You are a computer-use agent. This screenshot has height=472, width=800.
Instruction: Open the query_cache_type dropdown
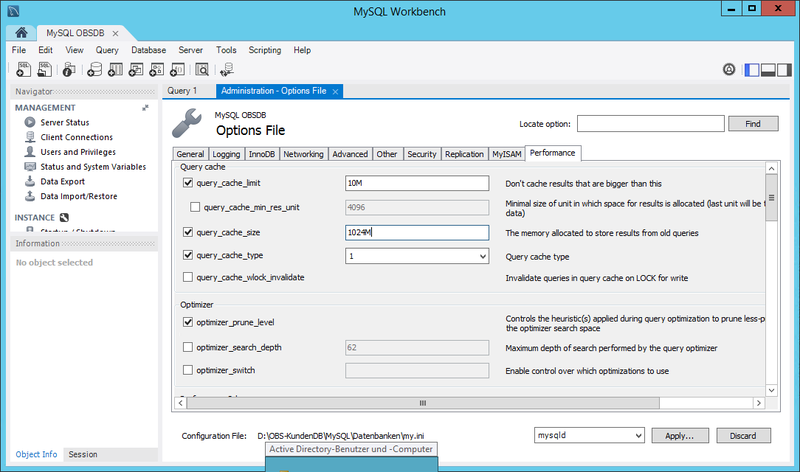pyautogui.click(x=482, y=256)
